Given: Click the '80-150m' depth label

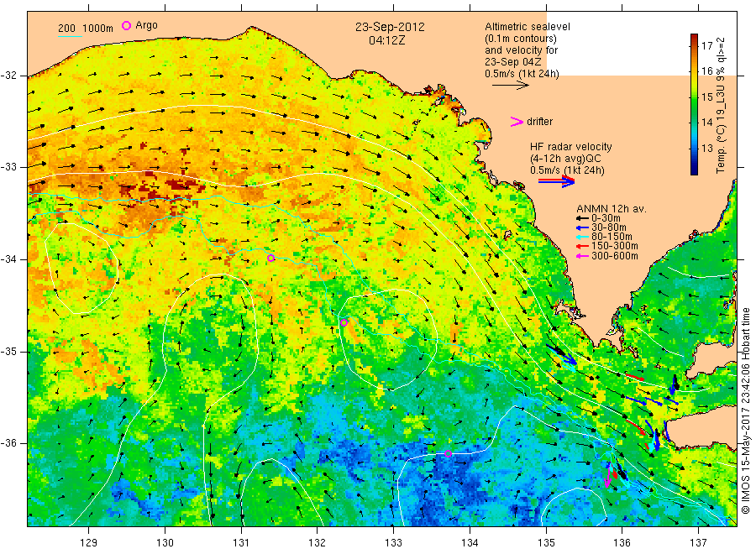Looking at the screenshot, I should coord(612,237).
